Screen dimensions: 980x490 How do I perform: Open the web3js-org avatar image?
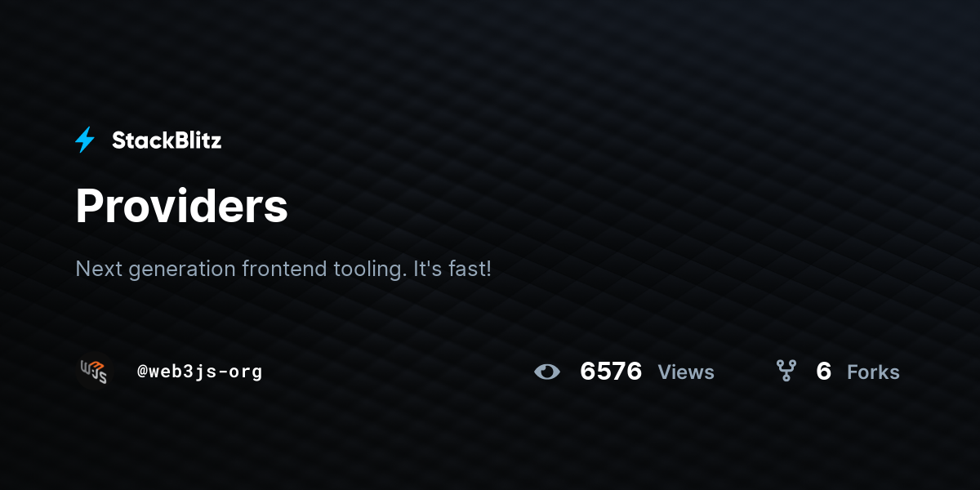(93, 372)
